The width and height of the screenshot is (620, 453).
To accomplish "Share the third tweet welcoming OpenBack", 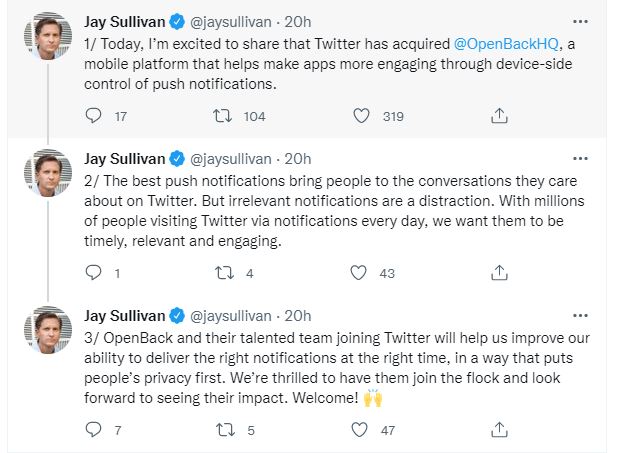I will (499, 430).
